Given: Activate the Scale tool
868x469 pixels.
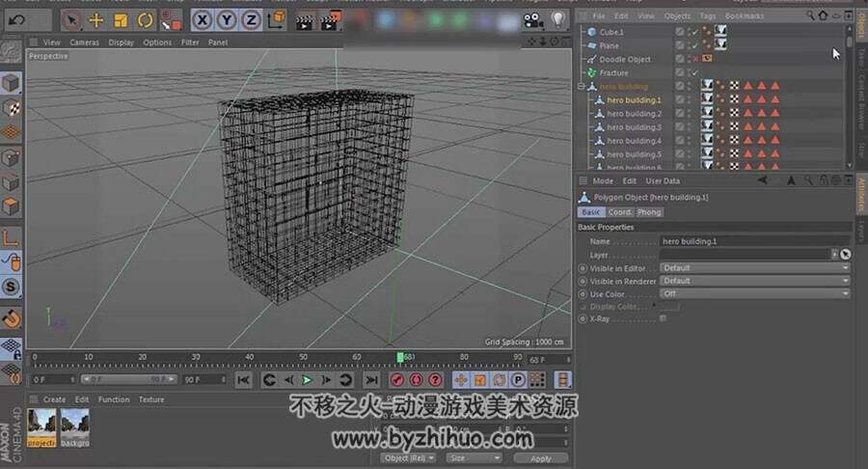Looking at the screenshot, I should (x=121, y=20).
